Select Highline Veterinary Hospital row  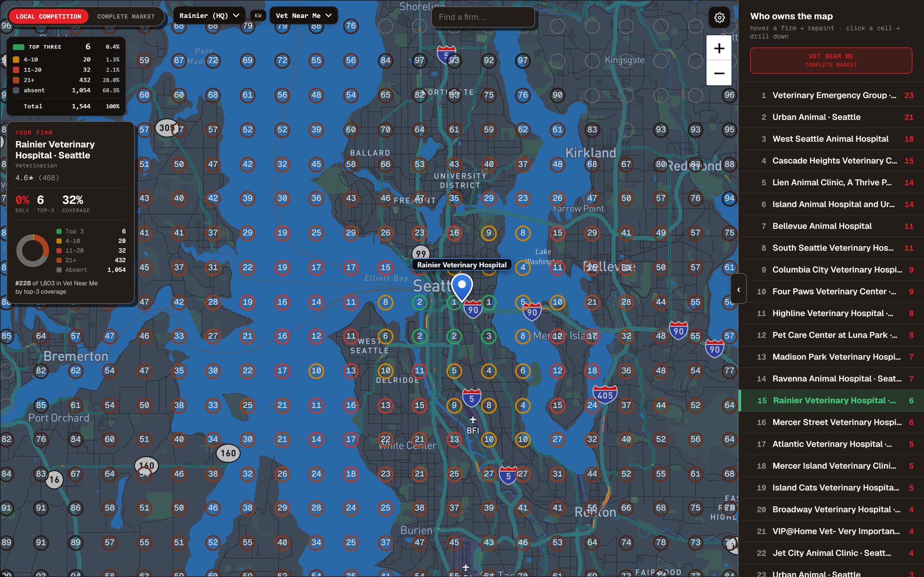tap(832, 313)
